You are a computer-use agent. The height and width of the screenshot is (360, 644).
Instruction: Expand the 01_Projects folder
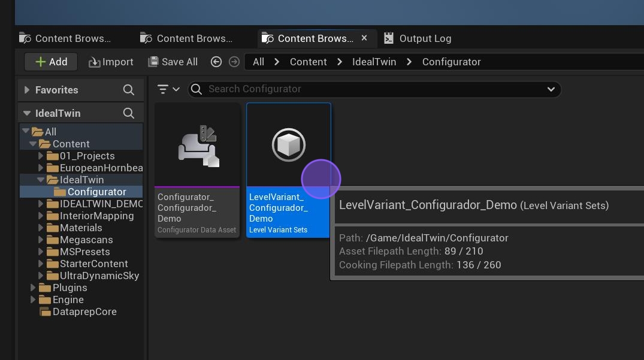pyautogui.click(x=40, y=156)
